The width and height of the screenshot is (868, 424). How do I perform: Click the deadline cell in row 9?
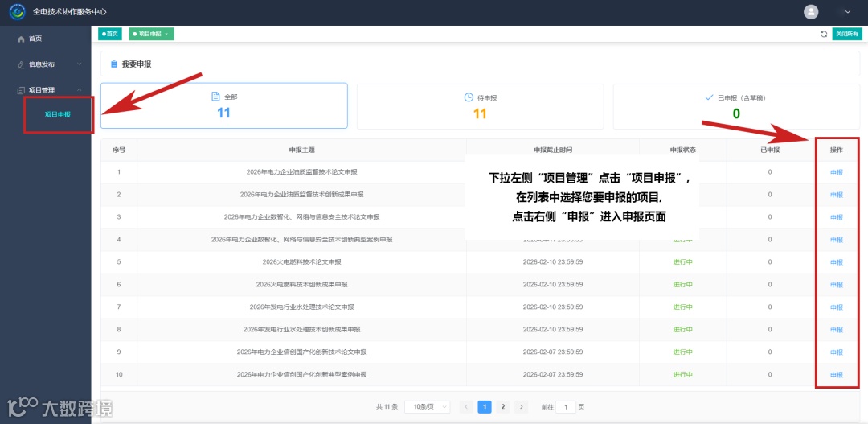click(x=552, y=352)
